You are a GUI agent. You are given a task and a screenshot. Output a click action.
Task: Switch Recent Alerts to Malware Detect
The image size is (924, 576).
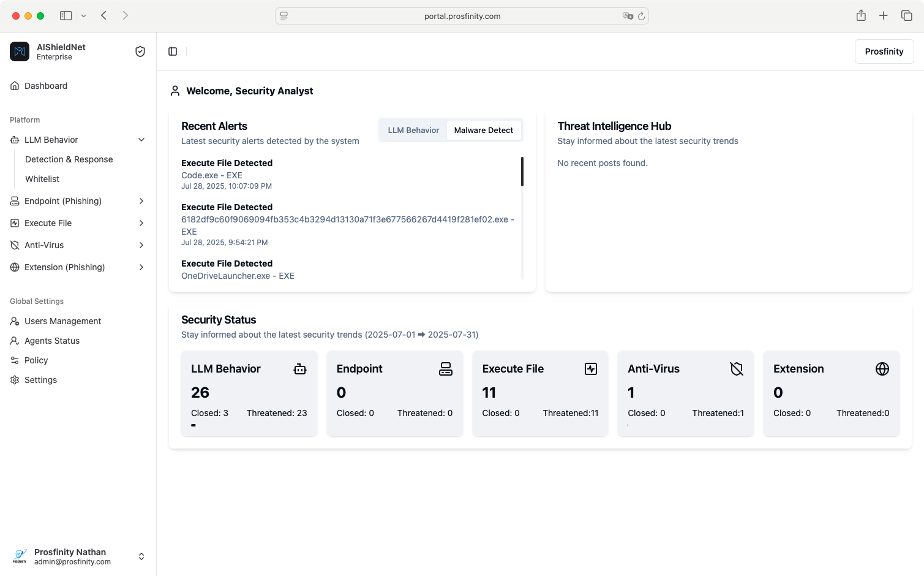pos(484,130)
